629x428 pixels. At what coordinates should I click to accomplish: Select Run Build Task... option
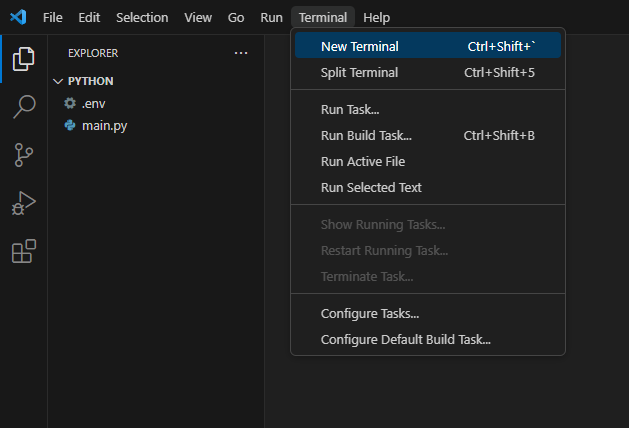click(x=366, y=135)
